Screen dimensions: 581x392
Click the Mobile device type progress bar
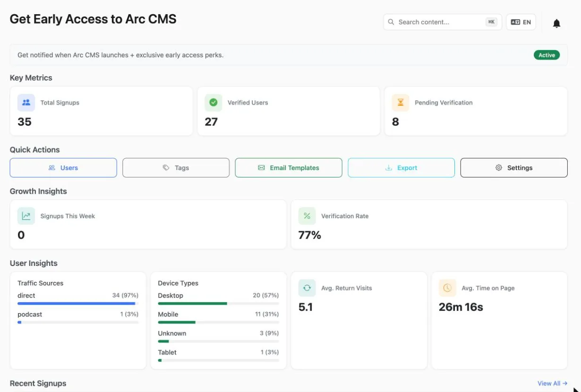coord(218,322)
